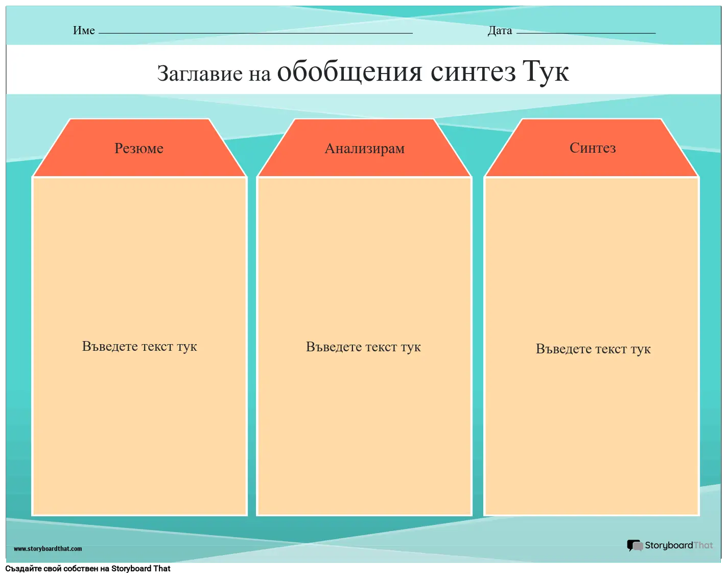Open the www.storyboardthat.com link
728x578 pixels.
pyautogui.click(x=48, y=549)
